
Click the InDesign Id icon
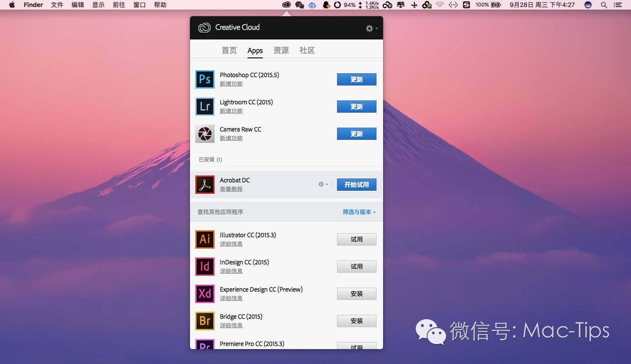click(x=204, y=267)
